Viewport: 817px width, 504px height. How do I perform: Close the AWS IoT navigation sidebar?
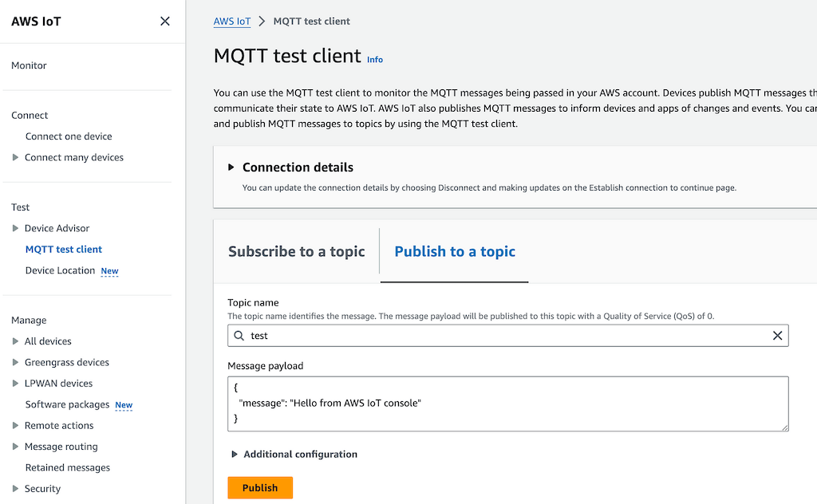tap(165, 22)
